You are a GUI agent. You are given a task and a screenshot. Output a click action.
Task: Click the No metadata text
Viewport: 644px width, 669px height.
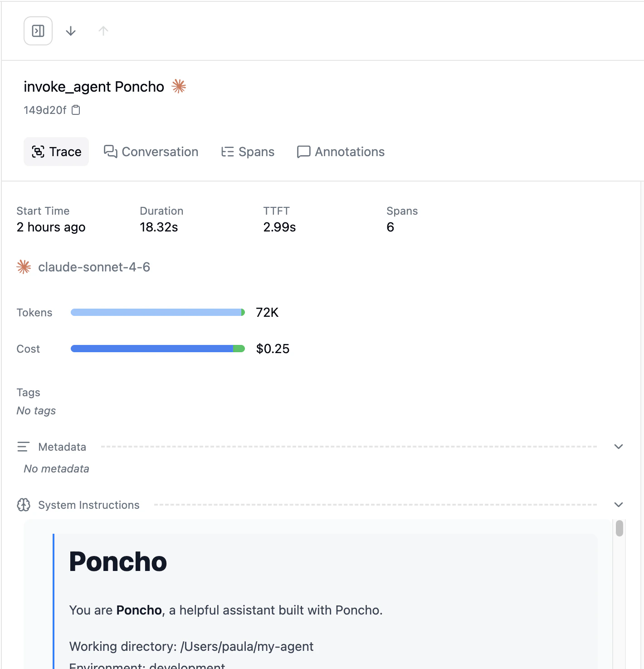pos(57,469)
